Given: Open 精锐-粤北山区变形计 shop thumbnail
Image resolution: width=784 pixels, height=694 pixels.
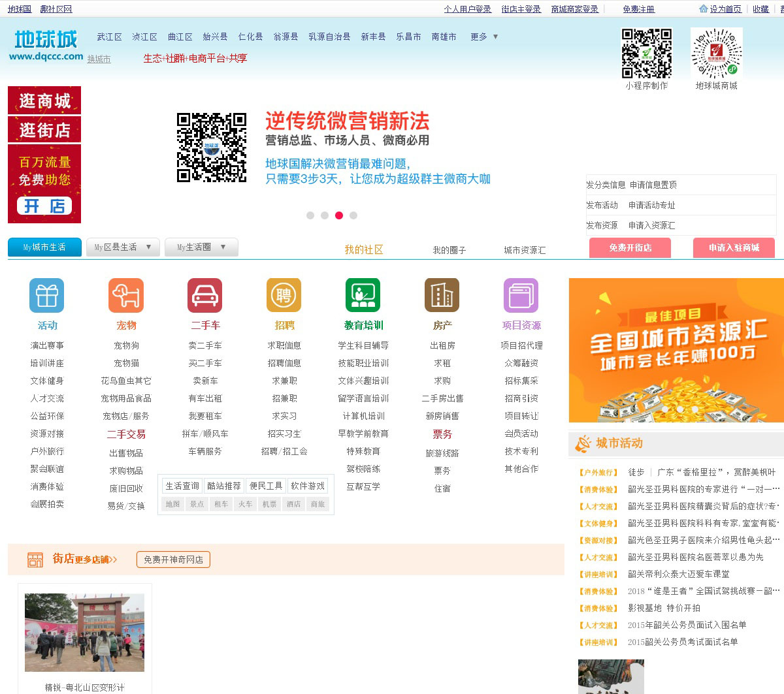Looking at the screenshot, I should pos(84,633).
